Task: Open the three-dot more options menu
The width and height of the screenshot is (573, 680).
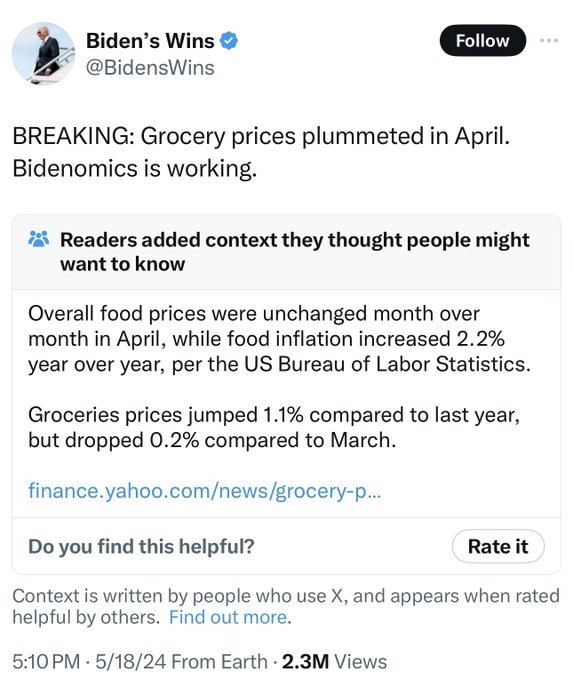Action: [549, 41]
